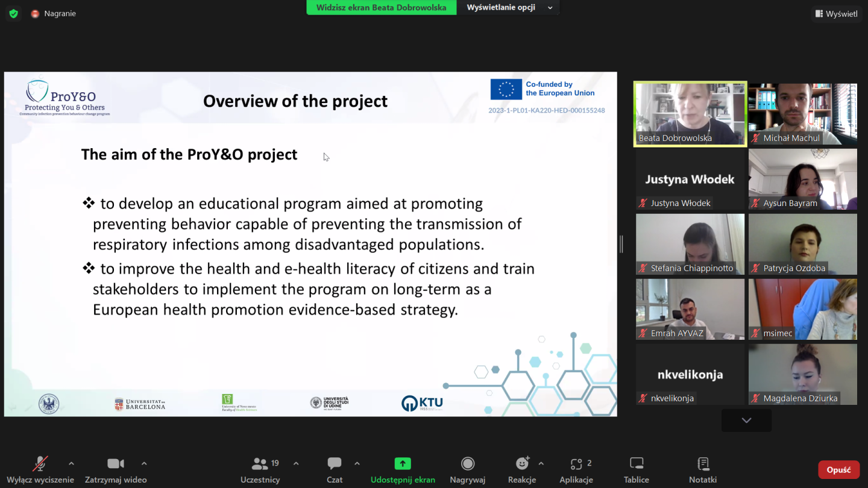Click the ProY&O logo on slide
868x488 pixels.
(65, 98)
